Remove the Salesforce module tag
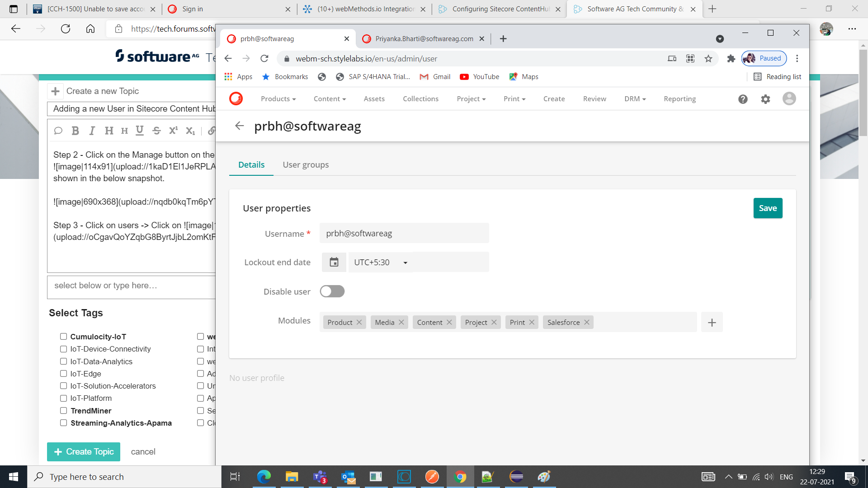Viewport: 868px width, 488px height. click(587, 322)
